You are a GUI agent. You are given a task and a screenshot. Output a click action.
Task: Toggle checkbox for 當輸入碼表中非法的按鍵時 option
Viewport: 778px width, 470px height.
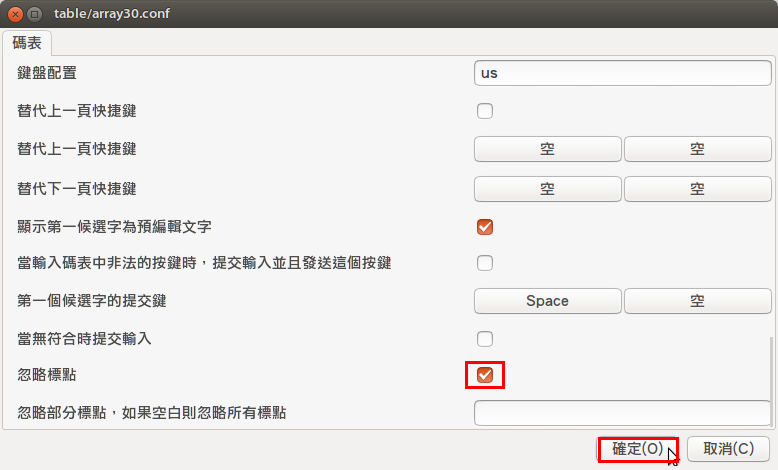click(485, 263)
